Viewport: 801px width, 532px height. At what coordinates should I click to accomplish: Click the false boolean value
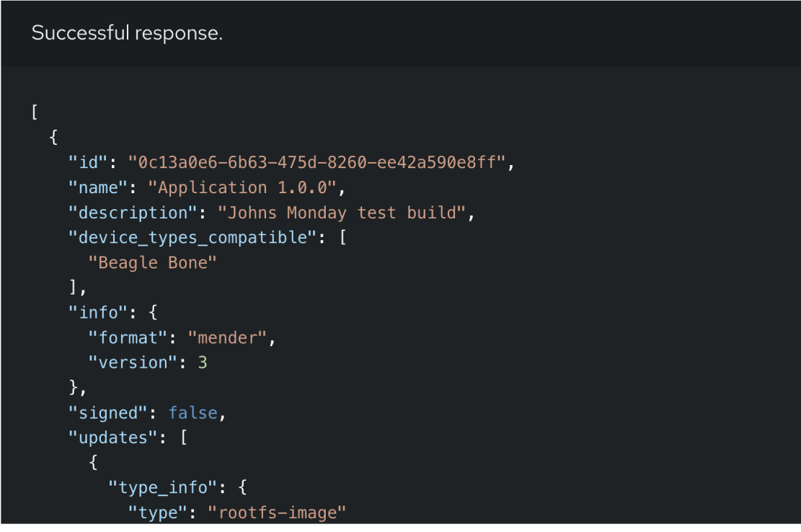click(x=192, y=412)
